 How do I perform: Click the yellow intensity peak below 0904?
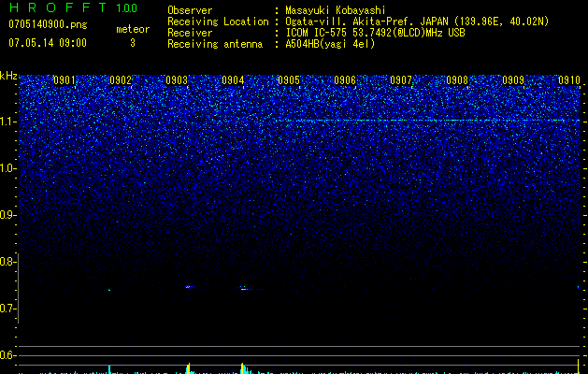point(243,368)
